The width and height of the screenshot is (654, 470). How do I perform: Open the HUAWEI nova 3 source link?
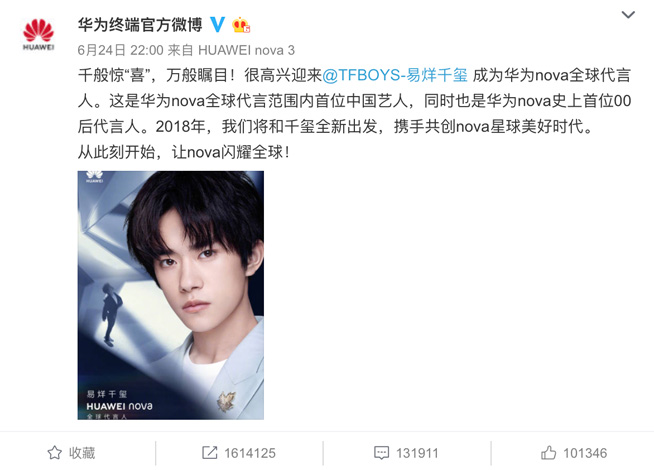[x=246, y=50]
